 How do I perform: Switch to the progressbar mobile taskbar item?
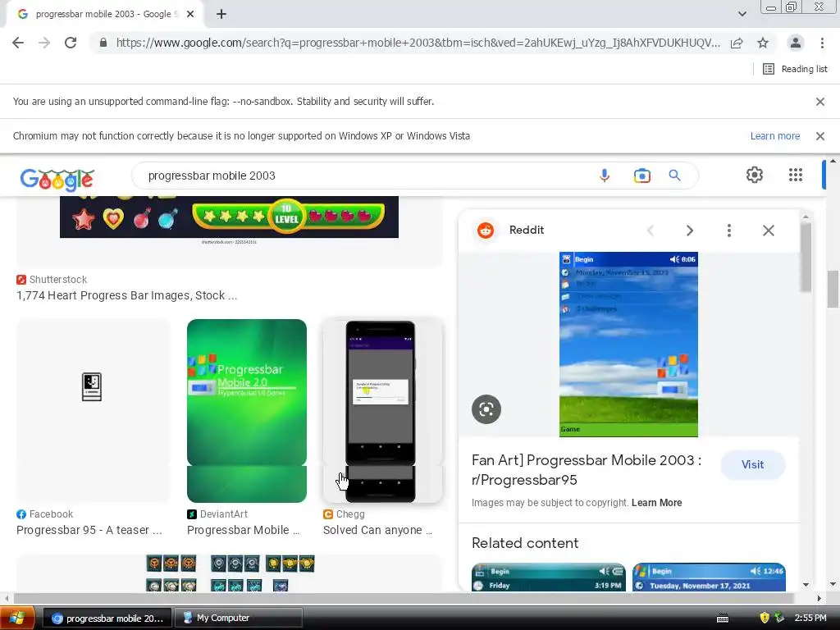point(107,619)
